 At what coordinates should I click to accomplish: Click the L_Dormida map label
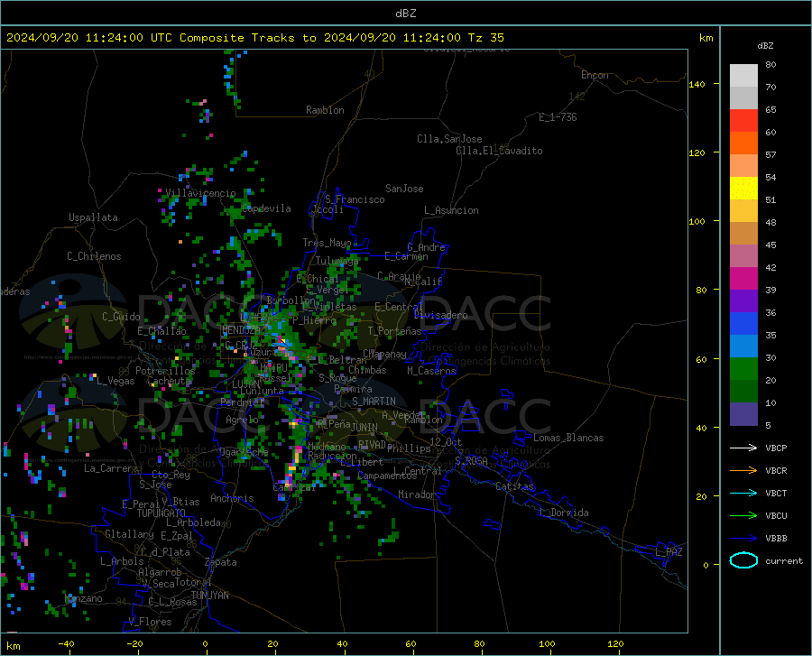(x=563, y=513)
